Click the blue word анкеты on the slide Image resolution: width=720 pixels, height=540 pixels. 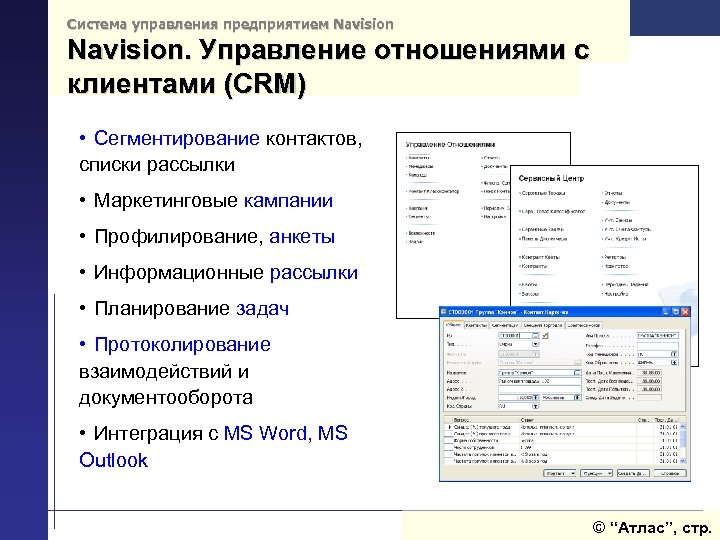[302, 237]
